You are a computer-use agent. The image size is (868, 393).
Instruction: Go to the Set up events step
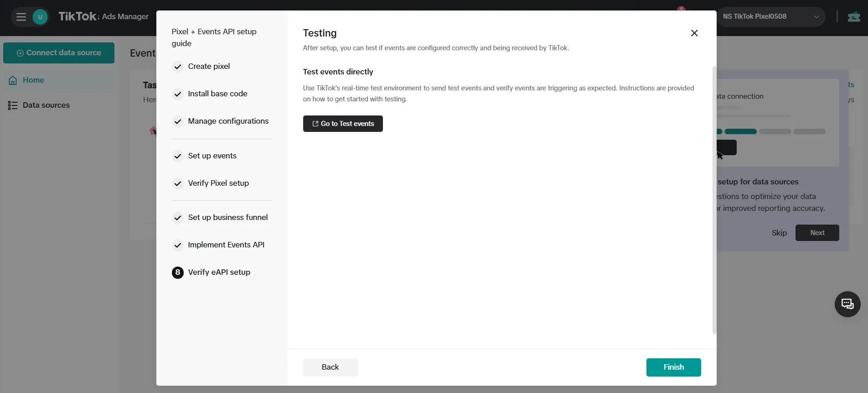coord(212,156)
